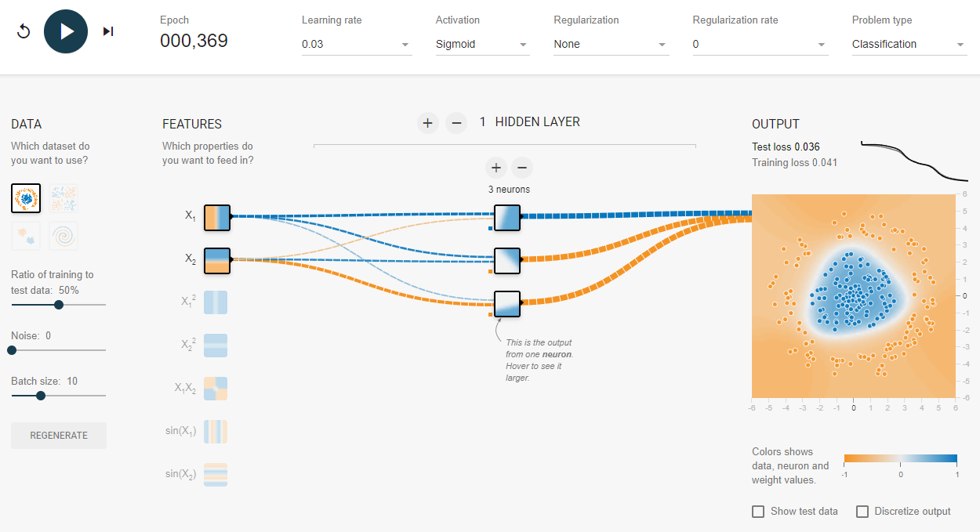Click the DATA heading
This screenshot has width=980, height=532.
(x=27, y=124)
